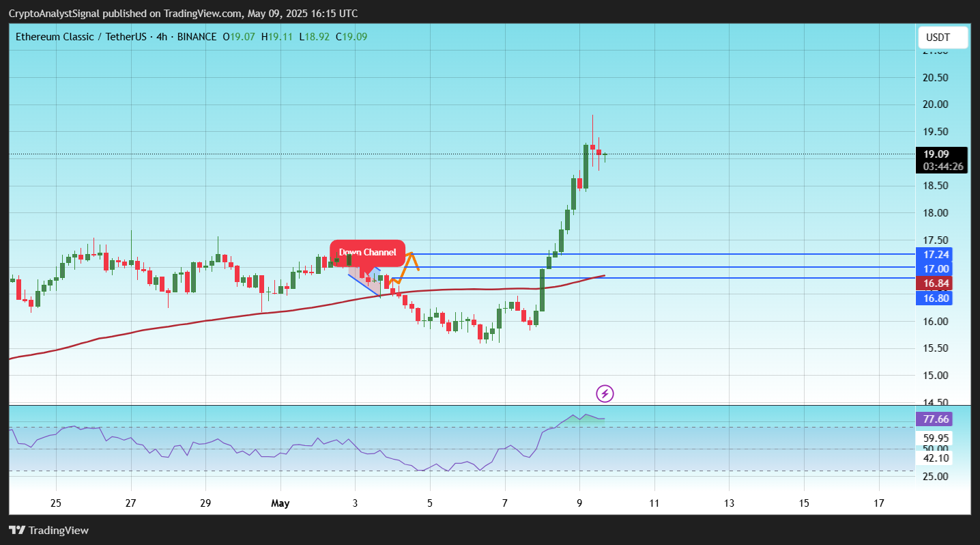Click the 9 date label on the time axis
This screenshot has height=545, width=980.
(579, 504)
